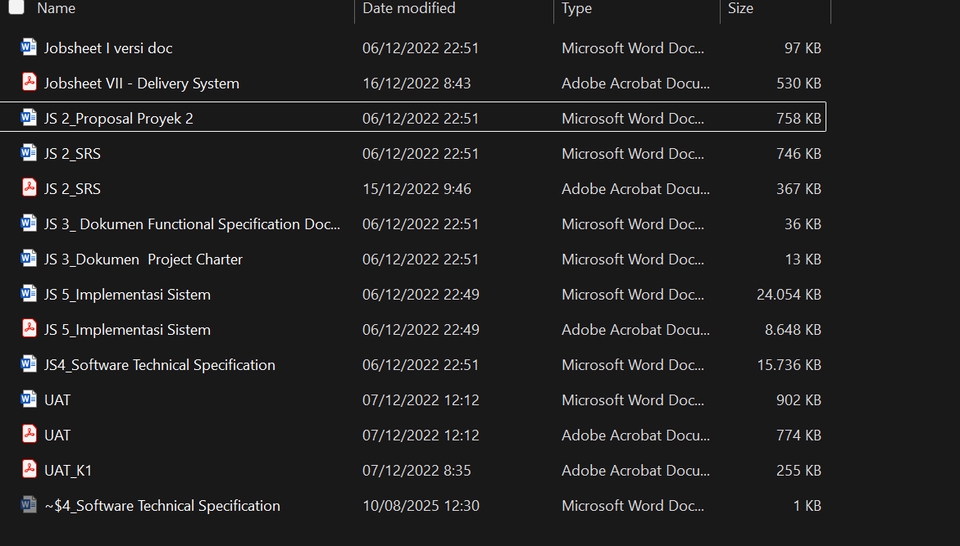Click the Word icon of JS 2_Proposal Proyek 2
The width and height of the screenshot is (960, 546).
(x=28, y=118)
